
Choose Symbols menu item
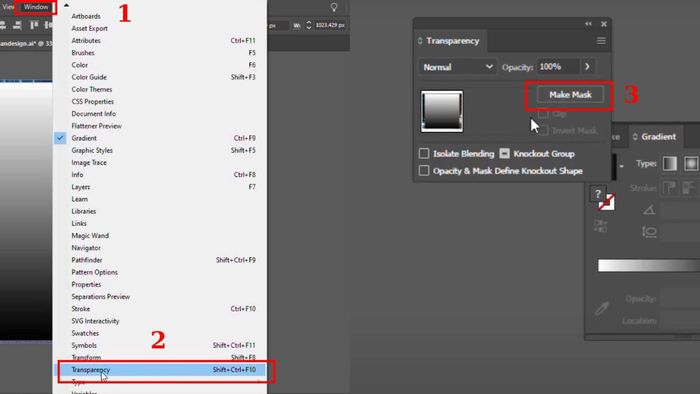(x=161, y=345)
